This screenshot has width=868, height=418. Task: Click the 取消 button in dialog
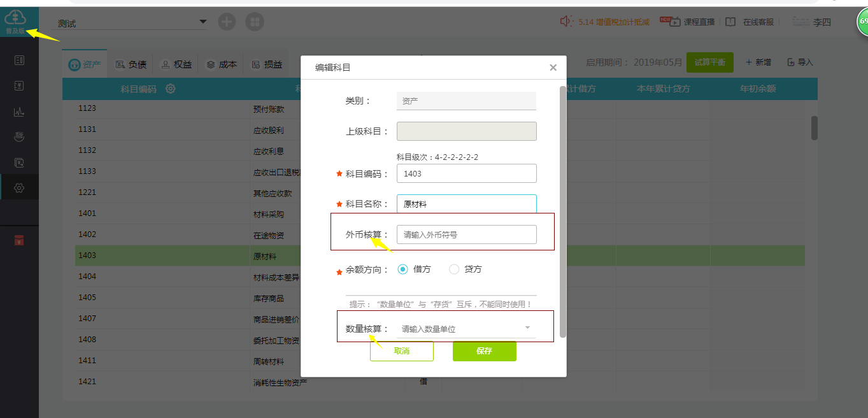coord(401,351)
